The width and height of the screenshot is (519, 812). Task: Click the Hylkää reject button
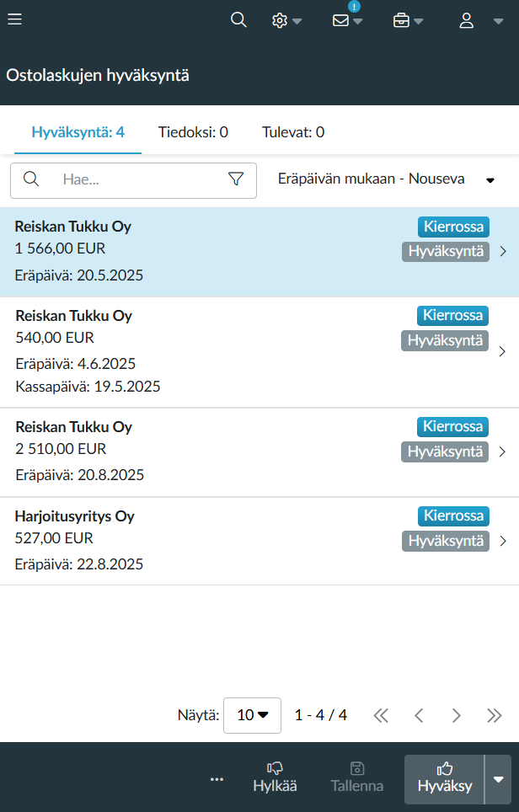(x=275, y=777)
